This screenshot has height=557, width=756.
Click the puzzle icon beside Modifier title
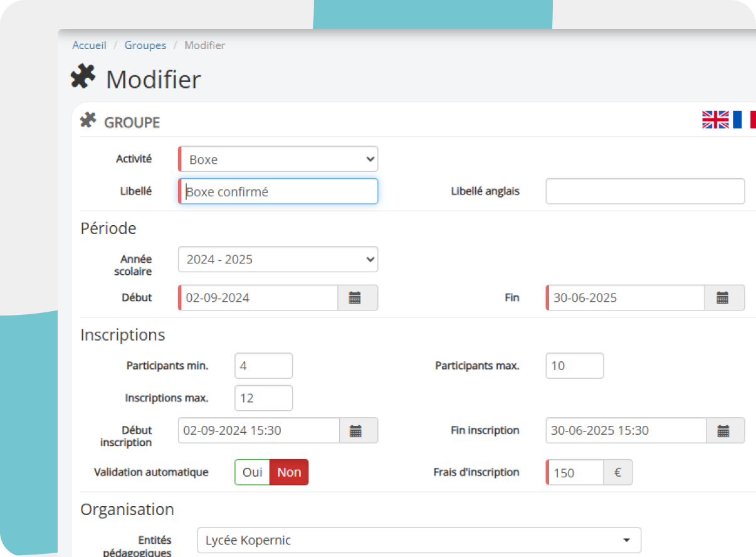tap(83, 78)
